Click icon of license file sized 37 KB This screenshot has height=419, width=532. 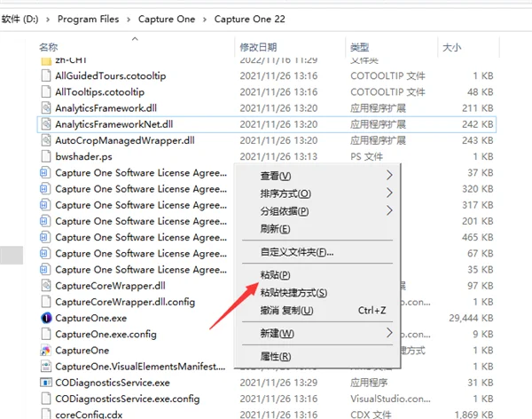[x=45, y=172]
